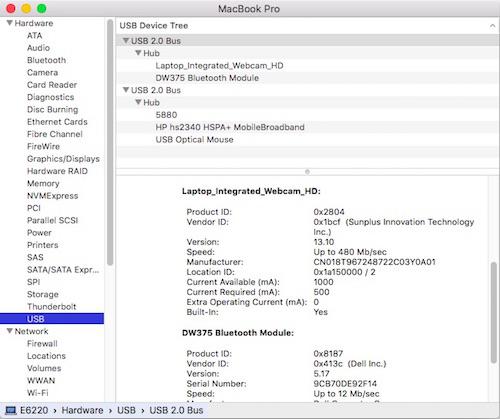The width and height of the screenshot is (500, 419).
Task: Click the Dell Vendor ID value 0x413c
Action: tap(328, 364)
